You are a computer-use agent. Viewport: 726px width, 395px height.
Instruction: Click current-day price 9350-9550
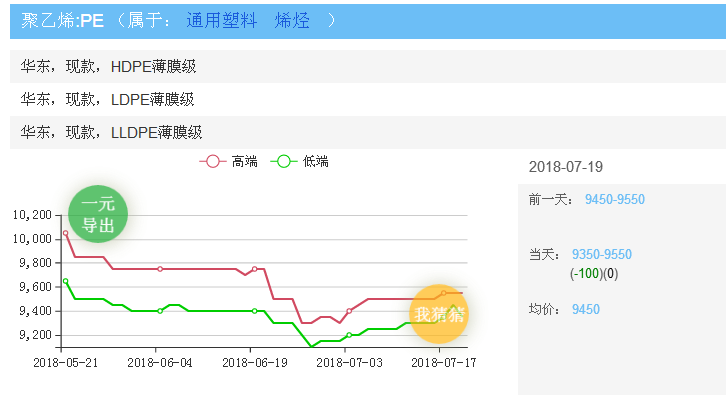coord(601,254)
